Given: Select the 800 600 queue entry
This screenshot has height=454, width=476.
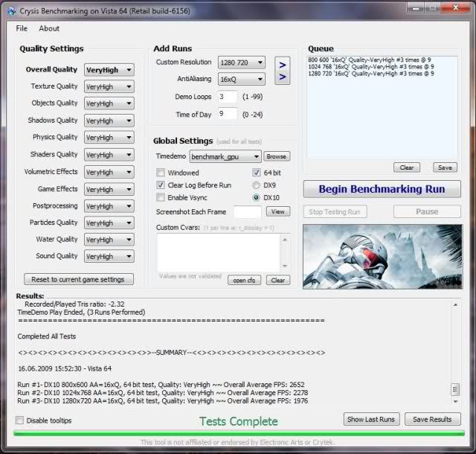Looking at the screenshot, I should 370,60.
